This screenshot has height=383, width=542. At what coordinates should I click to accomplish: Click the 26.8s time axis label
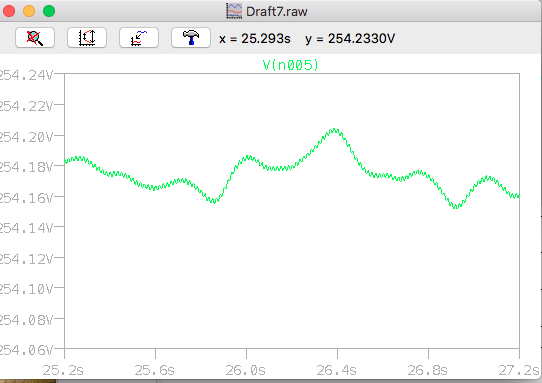[428, 371]
